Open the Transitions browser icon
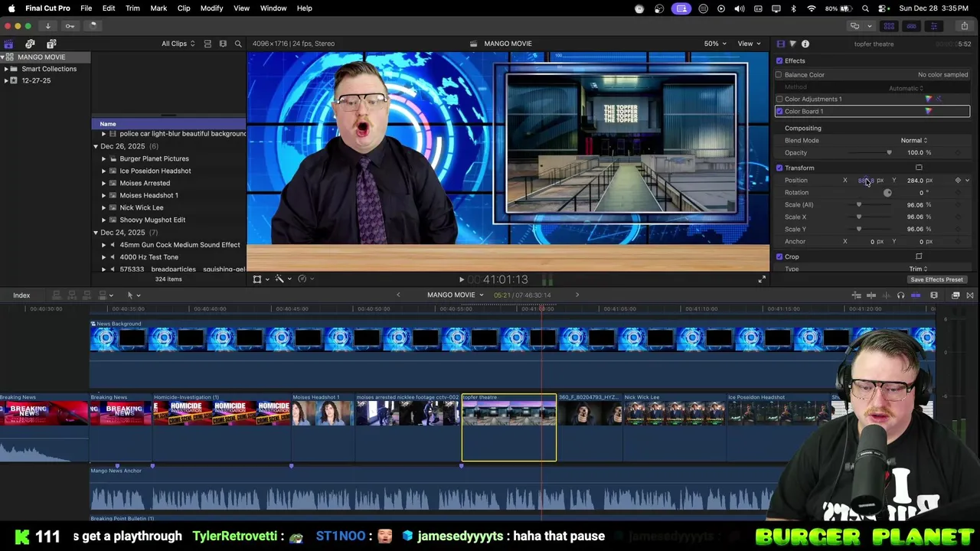The width and height of the screenshot is (980, 551). [x=970, y=295]
